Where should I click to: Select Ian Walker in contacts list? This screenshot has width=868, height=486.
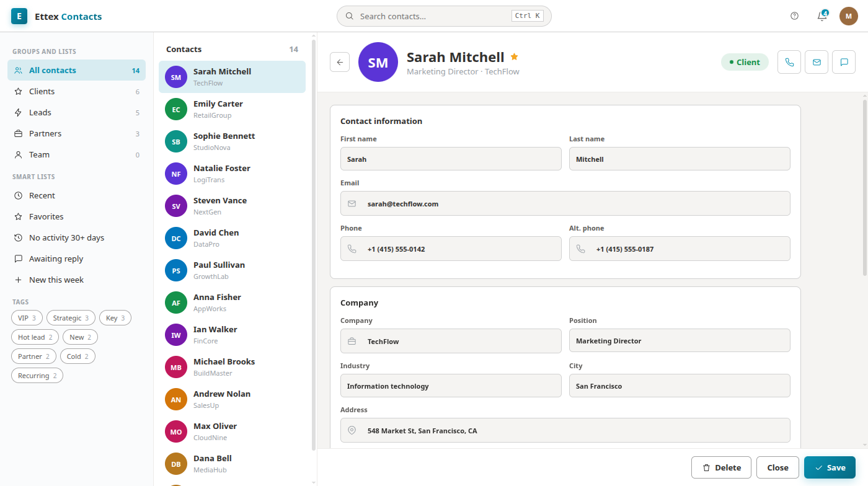point(232,335)
